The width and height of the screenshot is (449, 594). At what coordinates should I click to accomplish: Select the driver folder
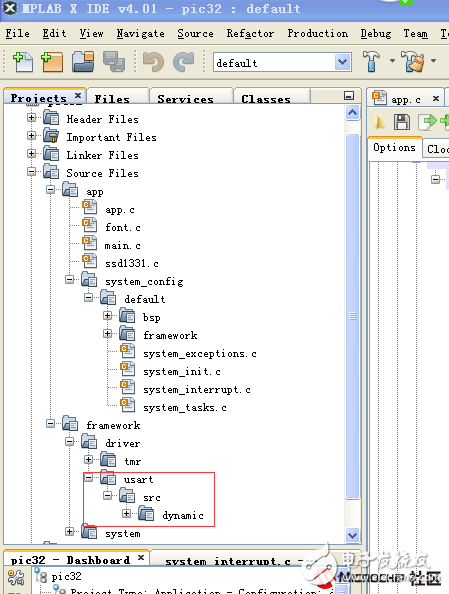(122, 443)
